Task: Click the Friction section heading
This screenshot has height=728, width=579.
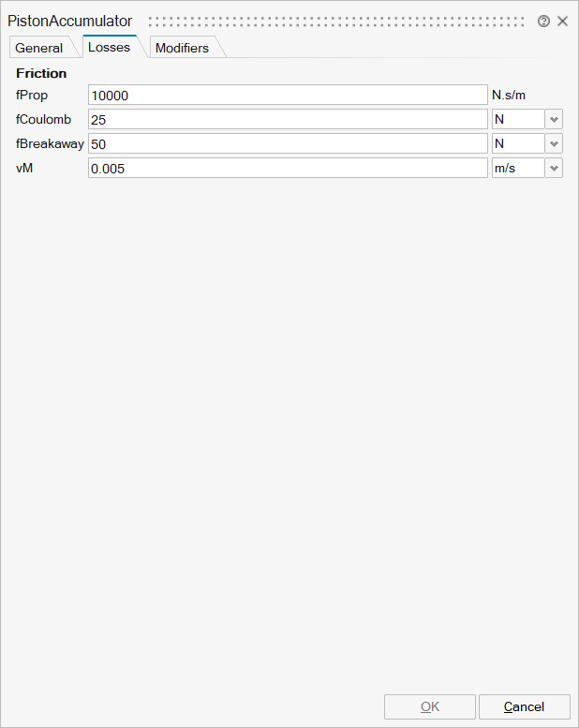Action: pos(41,73)
